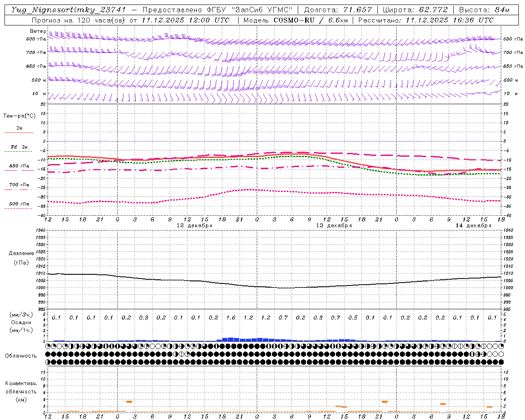Click the (гПа) unit label under Давление
Image resolution: width=525 pixels, height=420 pixels.
tap(21, 262)
